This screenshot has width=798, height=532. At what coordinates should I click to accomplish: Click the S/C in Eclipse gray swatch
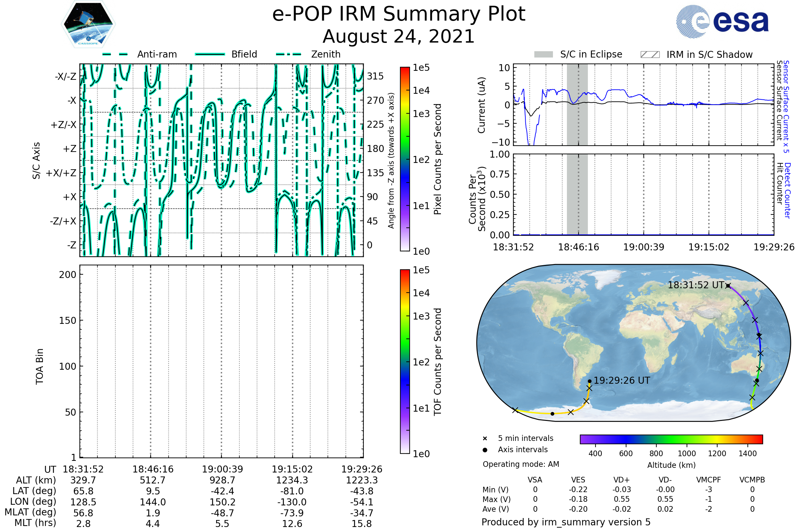click(x=543, y=55)
